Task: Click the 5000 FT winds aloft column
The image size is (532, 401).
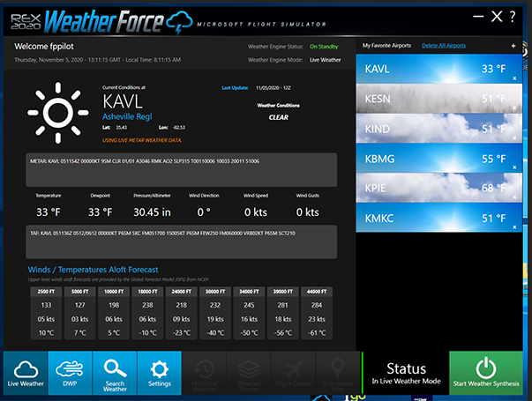Action: 80,313
